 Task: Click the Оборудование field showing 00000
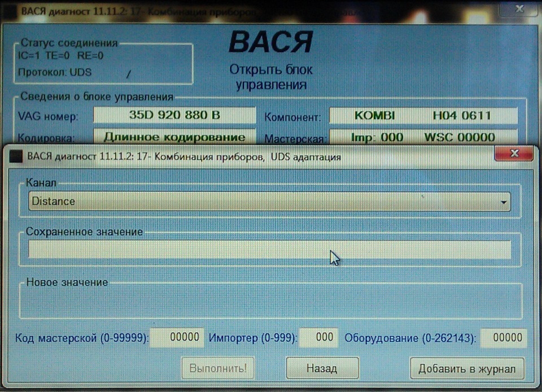[504, 337]
